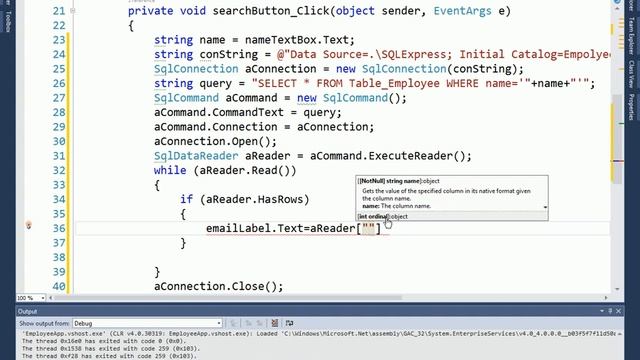
Task: Click left arrow of editor horizontal scrollbar
Action: (x=51, y=298)
